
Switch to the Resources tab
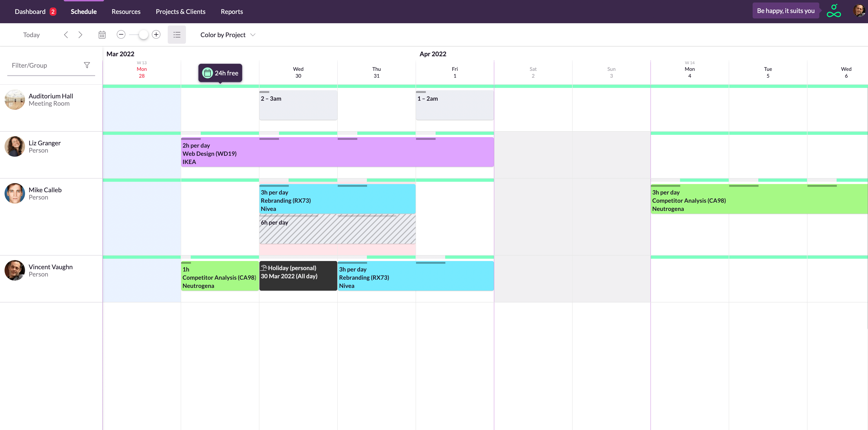(126, 11)
